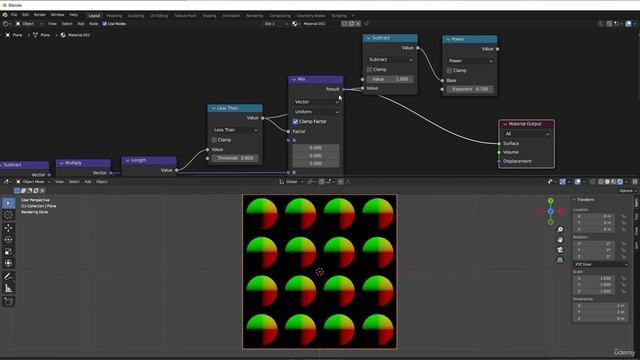Viewport: 640px width, 360px height.
Task: Collapse the Mix node header arrow
Action: pos(294,79)
